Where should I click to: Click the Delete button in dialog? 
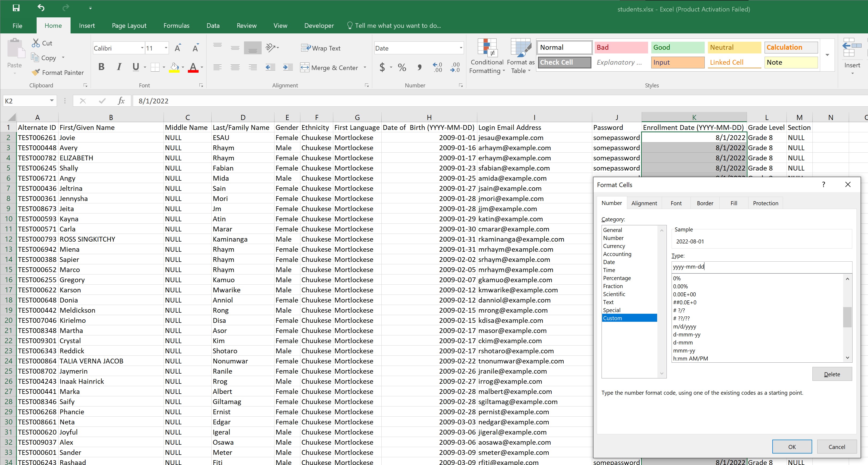coord(832,374)
